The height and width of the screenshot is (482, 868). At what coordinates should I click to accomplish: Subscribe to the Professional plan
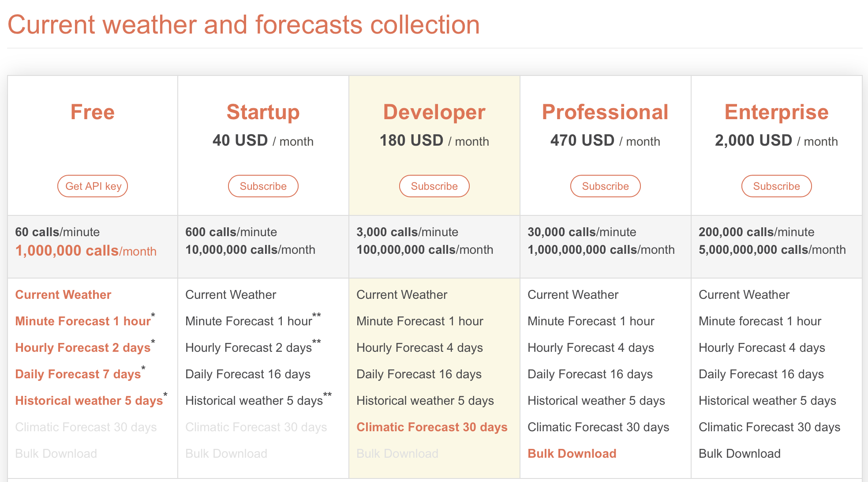coord(606,186)
